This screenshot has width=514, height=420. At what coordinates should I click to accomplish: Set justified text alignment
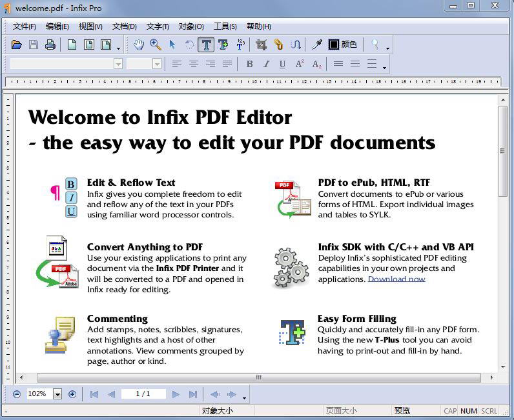pyautogui.click(x=227, y=64)
